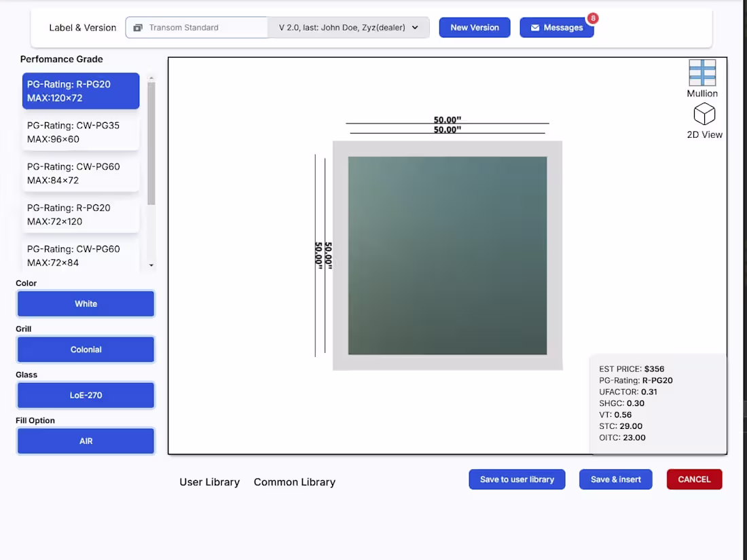Click the scroll-down arrow in the grade list
This screenshot has width=747, height=560.
[x=151, y=264]
